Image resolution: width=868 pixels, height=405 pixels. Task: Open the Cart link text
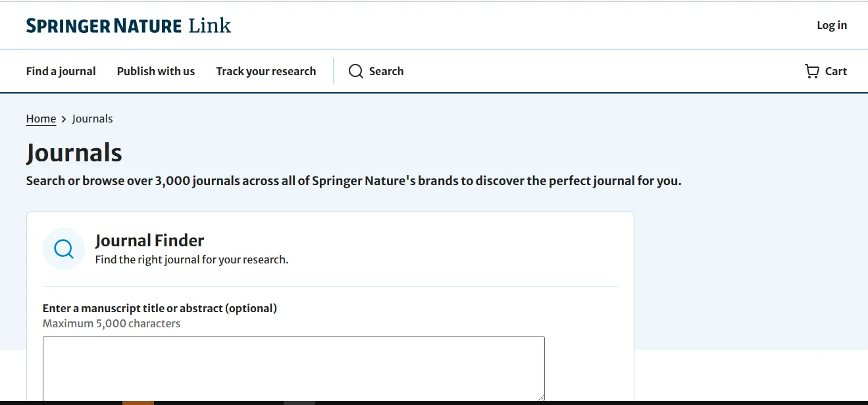836,71
